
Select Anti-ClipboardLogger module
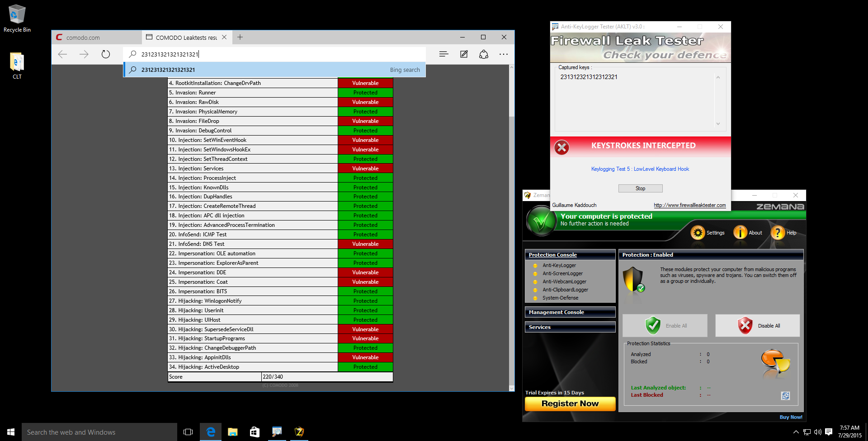coord(565,290)
